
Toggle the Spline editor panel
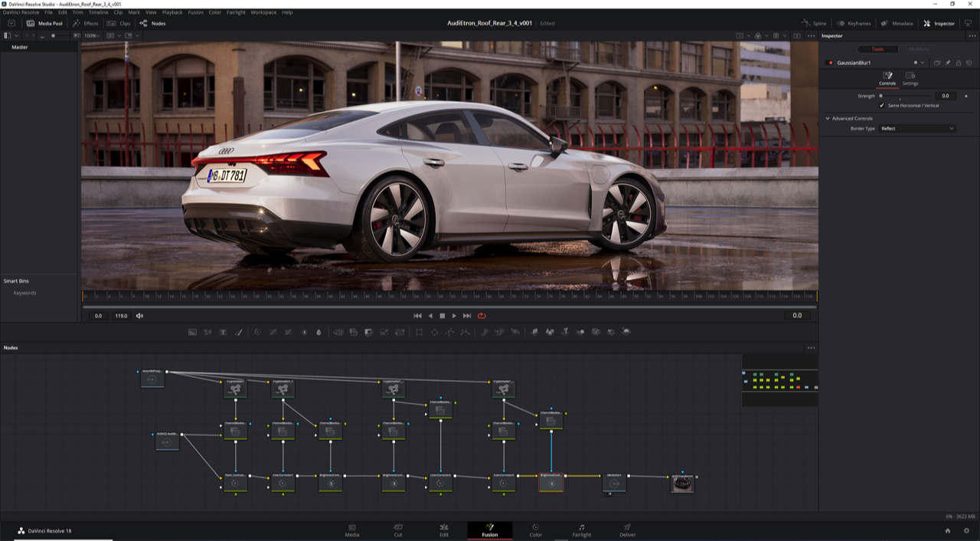pyautogui.click(x=814, y=23)
